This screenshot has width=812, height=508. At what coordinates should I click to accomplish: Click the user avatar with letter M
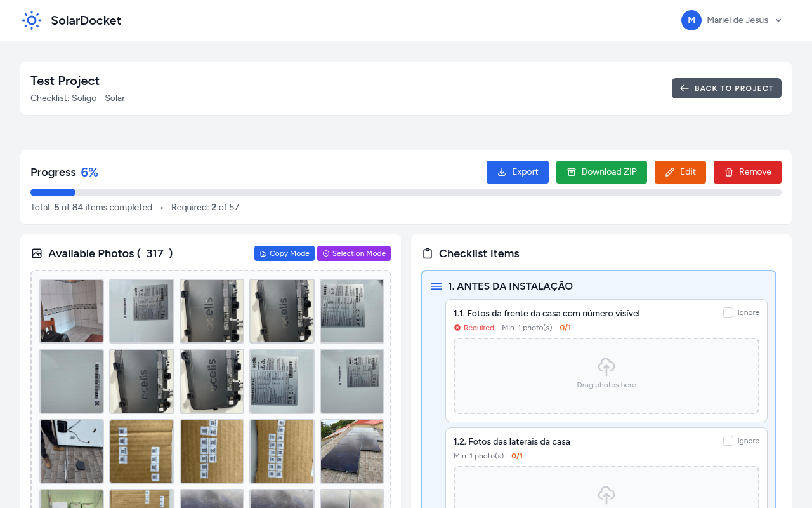pyautogui.click(x=691, y=20)
